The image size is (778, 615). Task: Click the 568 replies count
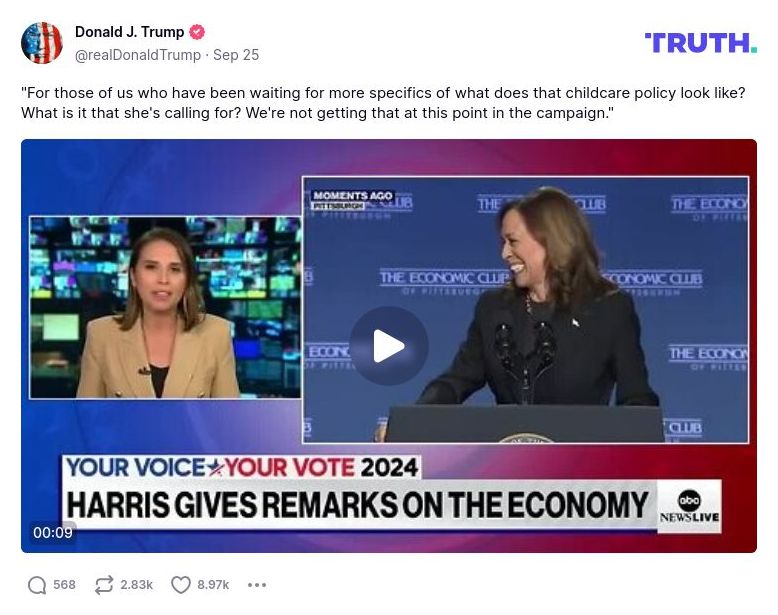(65, 585)
